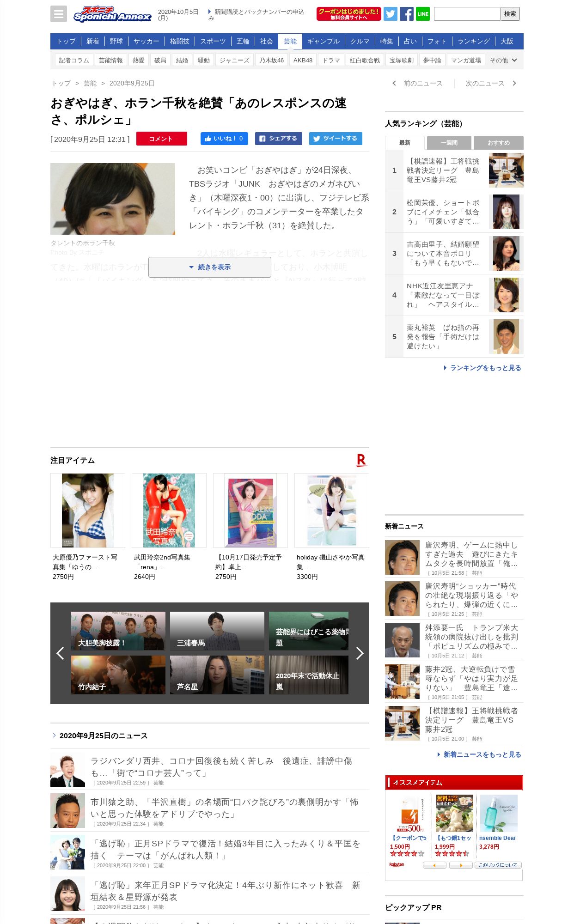Open the 乃木坂46 sub-category
Viewport: 574px width, 924px height.
[272, 60]
